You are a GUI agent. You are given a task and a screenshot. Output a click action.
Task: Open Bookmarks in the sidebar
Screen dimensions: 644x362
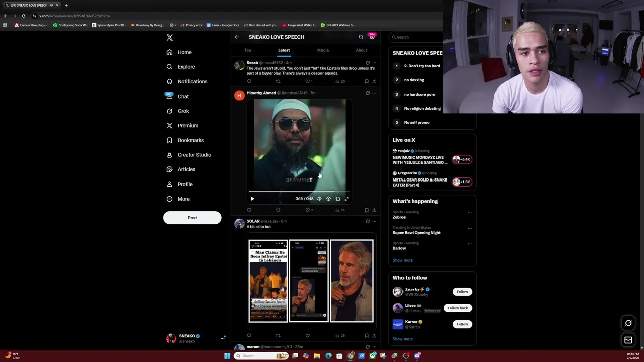point(184,140)
